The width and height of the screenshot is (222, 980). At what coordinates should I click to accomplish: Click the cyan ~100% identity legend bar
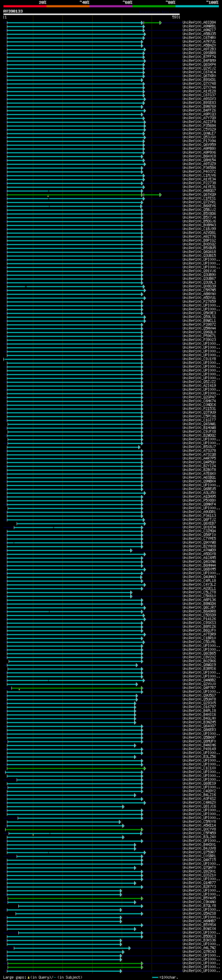point(197,6)
